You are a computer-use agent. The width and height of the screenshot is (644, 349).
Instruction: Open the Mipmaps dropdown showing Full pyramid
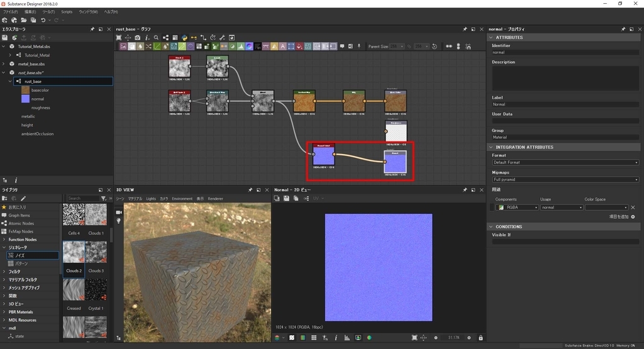(x=565, y=179)
